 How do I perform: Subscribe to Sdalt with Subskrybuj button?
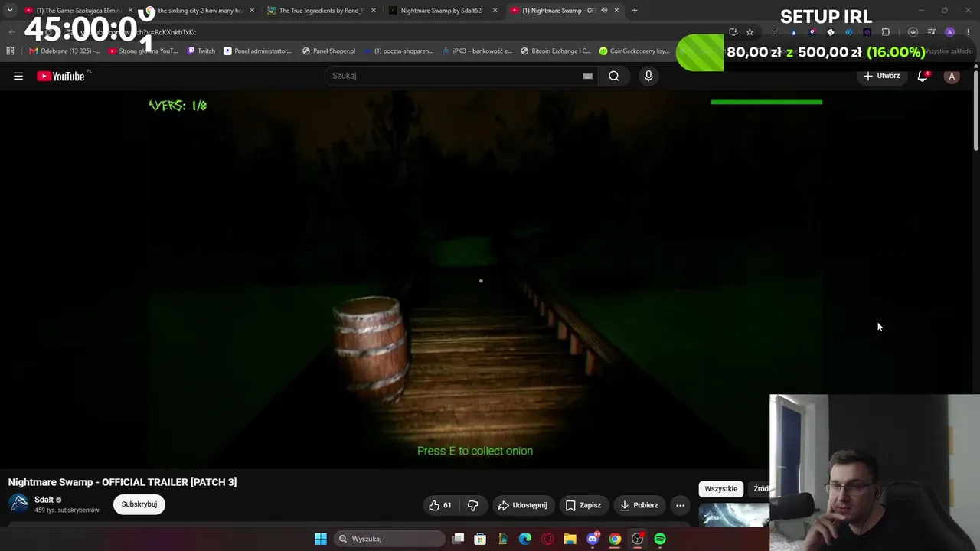139,504
